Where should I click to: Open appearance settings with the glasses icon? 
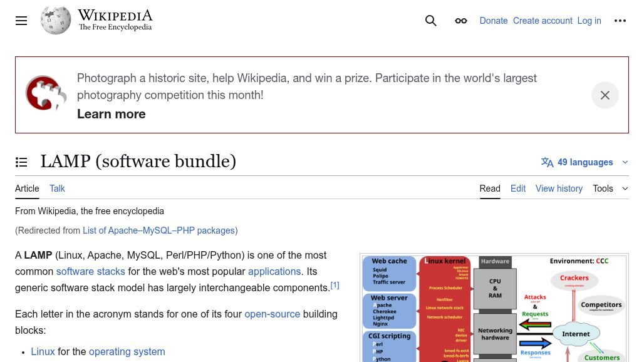tap(461, 21)
